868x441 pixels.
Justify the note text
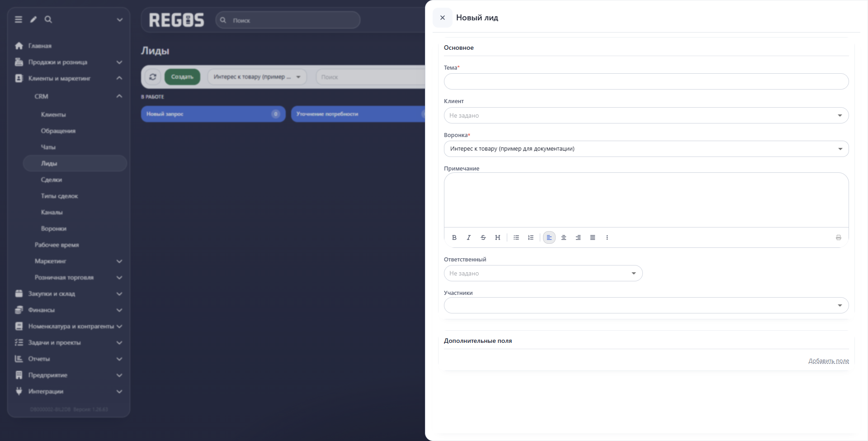coord(593,237)
